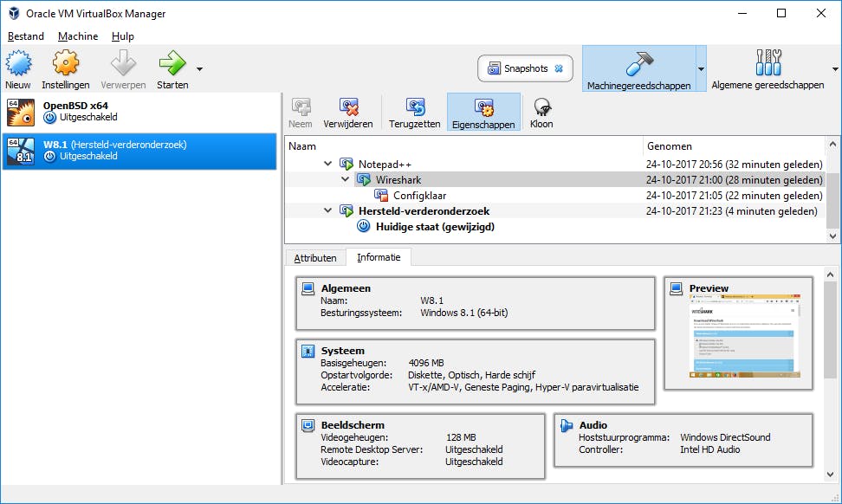Image resolution: width=842 pixels, height=504 pixels.
Task: Click the Beeldscherm display icon
Action: [308, 426]
